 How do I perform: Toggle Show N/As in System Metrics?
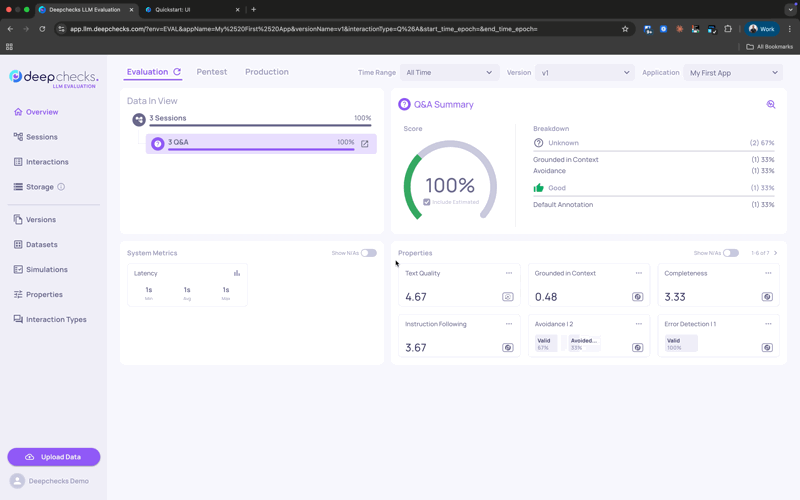368,253
